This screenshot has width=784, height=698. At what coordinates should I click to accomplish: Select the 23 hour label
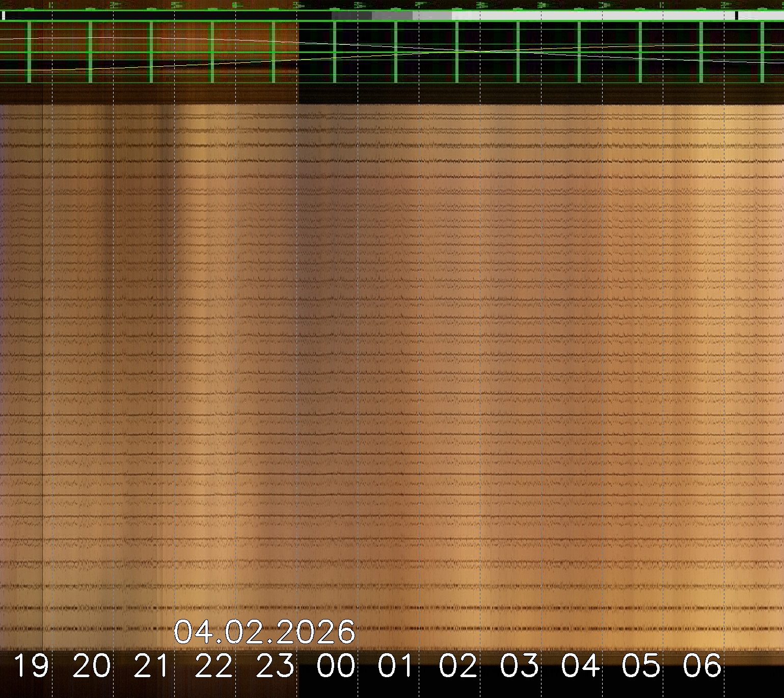[x=275, y=666]
